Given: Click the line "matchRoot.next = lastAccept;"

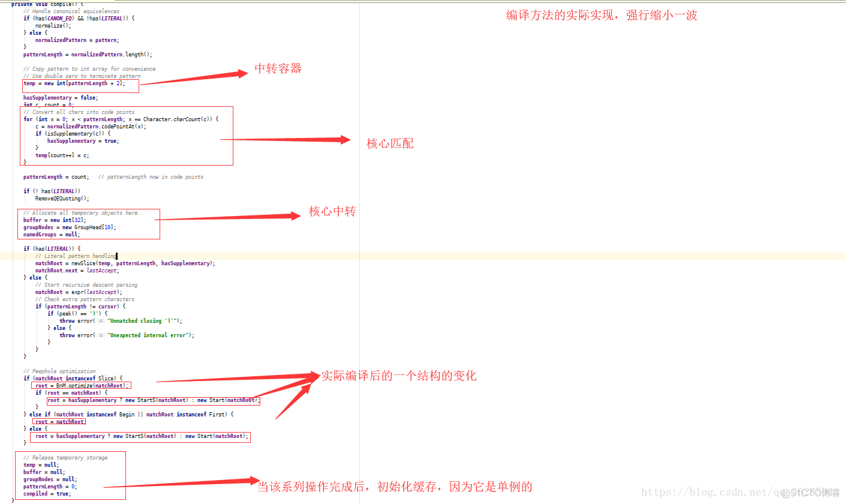Looking at the screenshot, I should coord(77,271).
